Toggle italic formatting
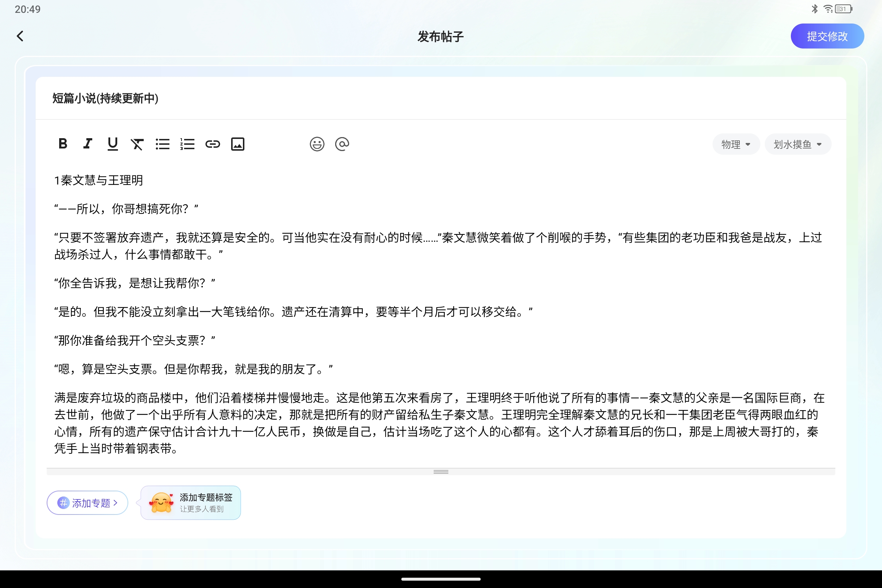 point(87,144)
